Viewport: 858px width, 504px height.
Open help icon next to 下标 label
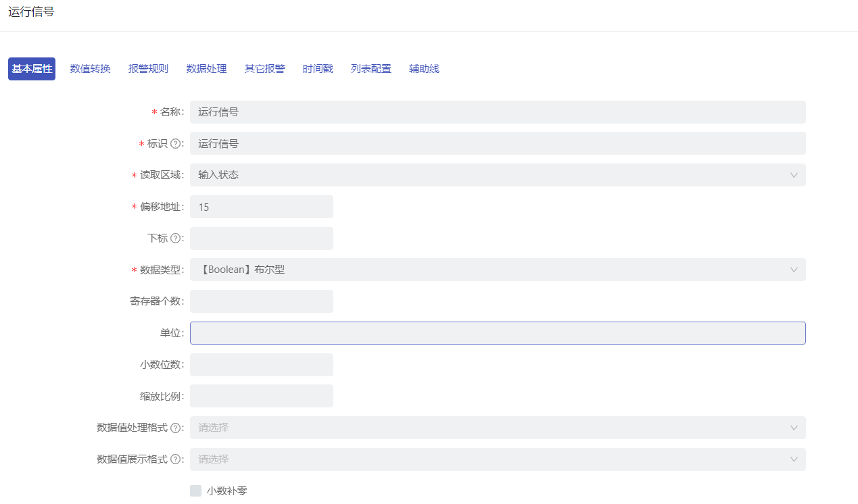[175, 238]
